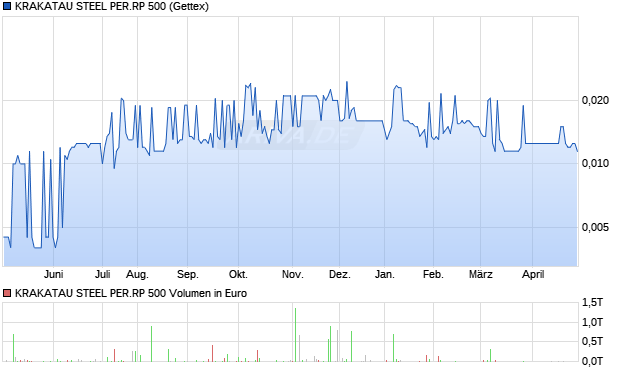Click the 'Juli' month label
Image resolution: width=620 pixels, height=371 pixels.
coord(102,274)
